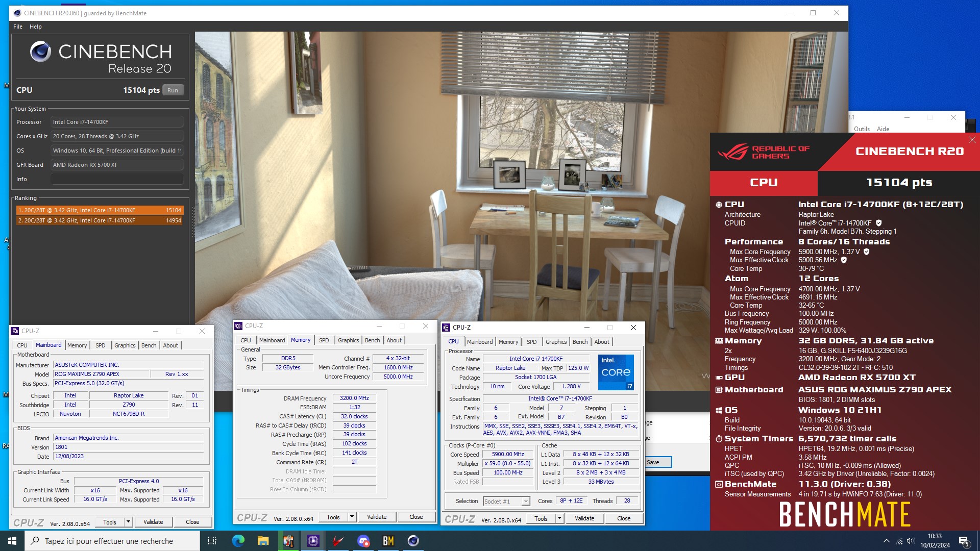Click the Cinebench logo icon
Viewport: 980px width, 551px height.
40,52
